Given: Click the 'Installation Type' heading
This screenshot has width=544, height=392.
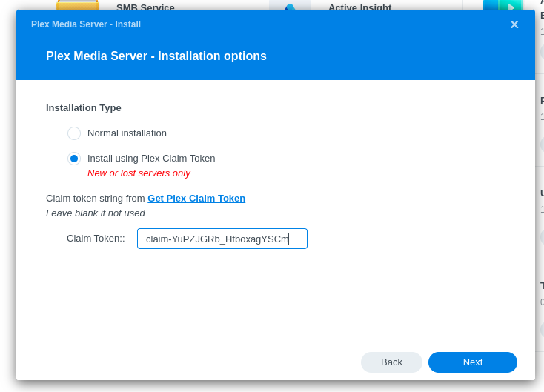Looking at the screenshot, I should point(84,108).
